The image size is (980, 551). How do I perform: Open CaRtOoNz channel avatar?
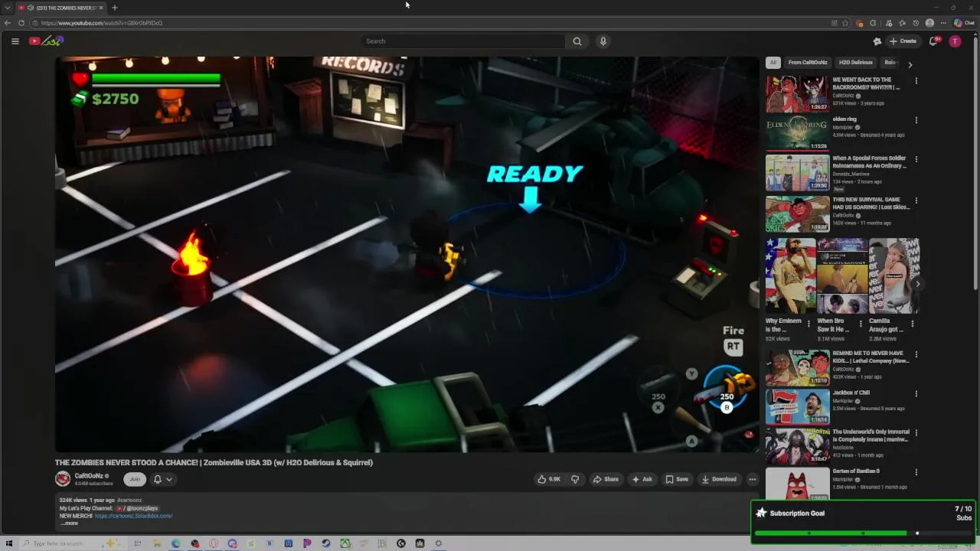(63, 479)
